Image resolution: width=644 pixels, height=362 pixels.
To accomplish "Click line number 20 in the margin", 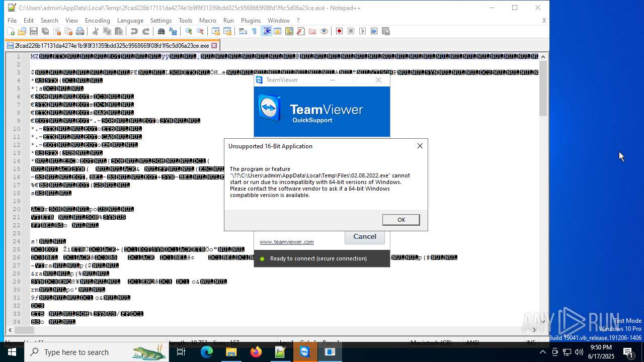I will [17, 209].
